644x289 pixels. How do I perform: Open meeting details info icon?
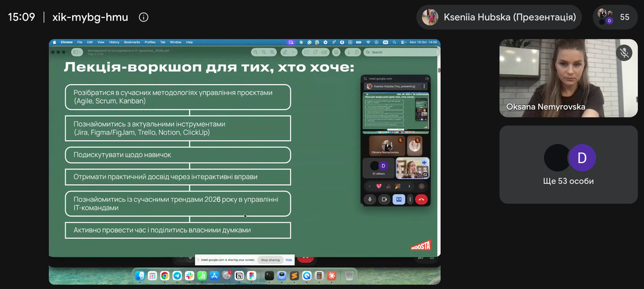143,17
